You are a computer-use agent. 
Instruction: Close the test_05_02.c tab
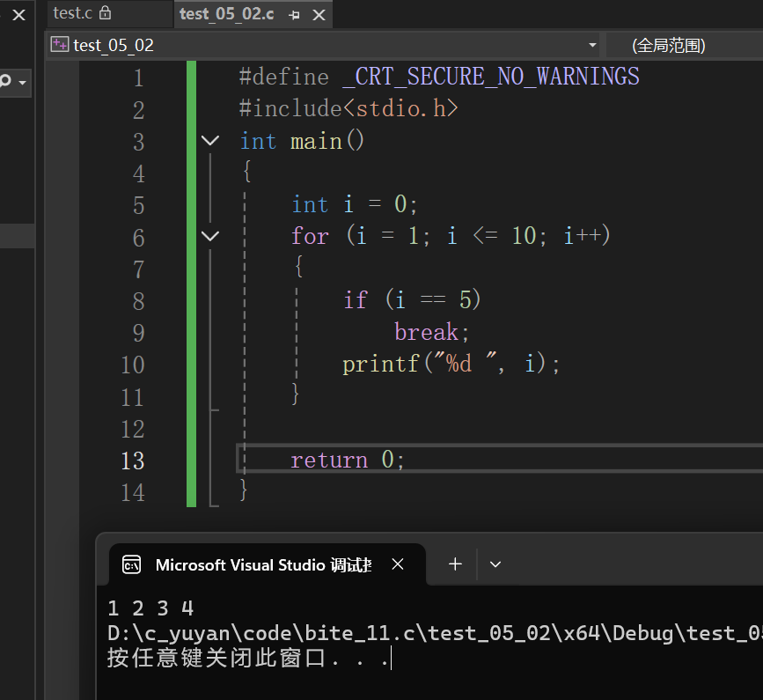tap(319, 15)
